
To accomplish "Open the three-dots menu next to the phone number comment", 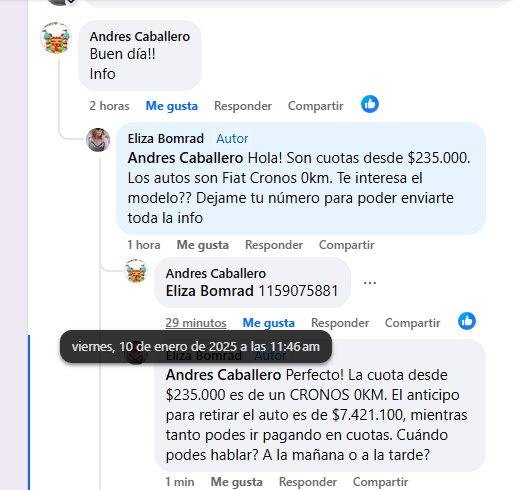I will pos(370,283).
